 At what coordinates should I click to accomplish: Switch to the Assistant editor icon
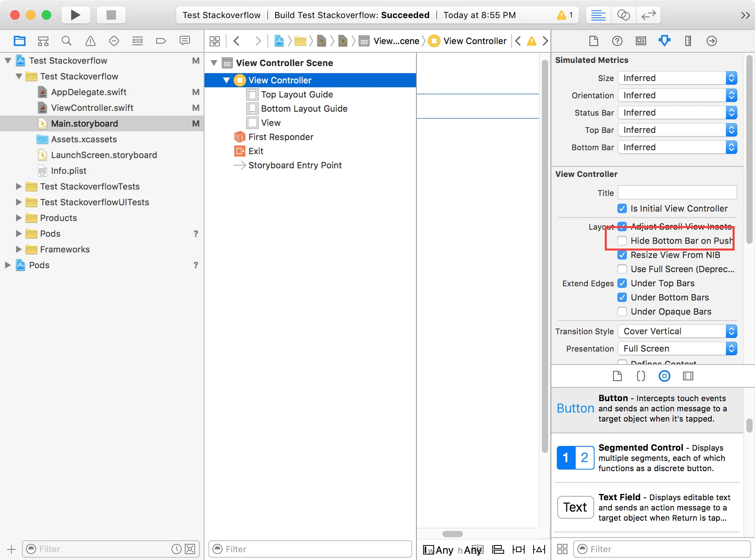(x=623, y=15)
